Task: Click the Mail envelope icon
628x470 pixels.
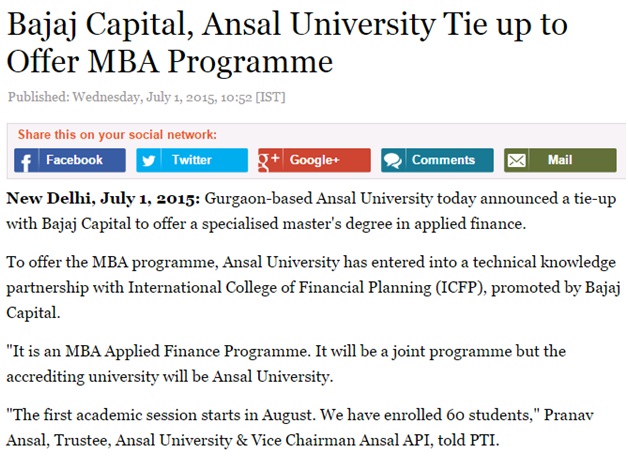Action: (516, 161)
